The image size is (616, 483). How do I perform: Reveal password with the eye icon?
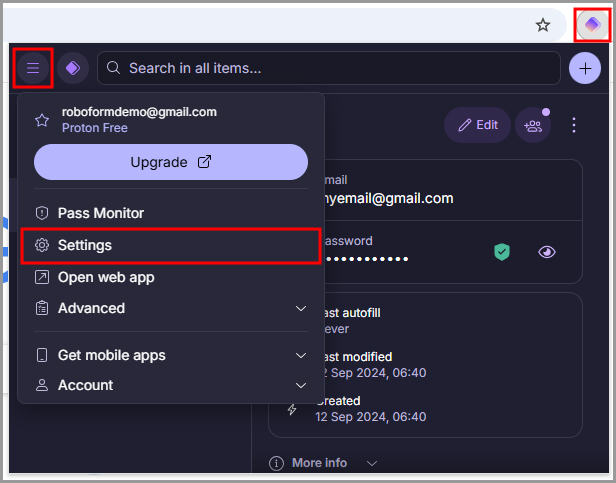(546, 252)
